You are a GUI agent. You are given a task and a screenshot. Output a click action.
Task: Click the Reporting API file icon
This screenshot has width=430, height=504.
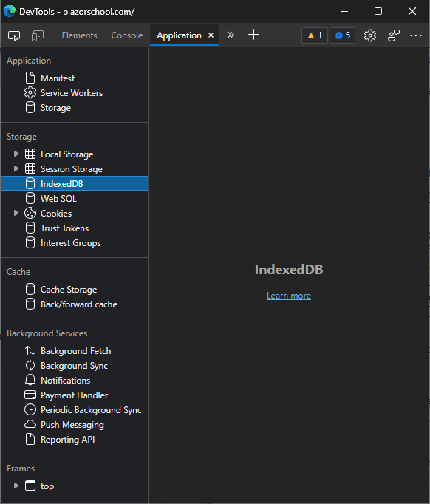30,440
